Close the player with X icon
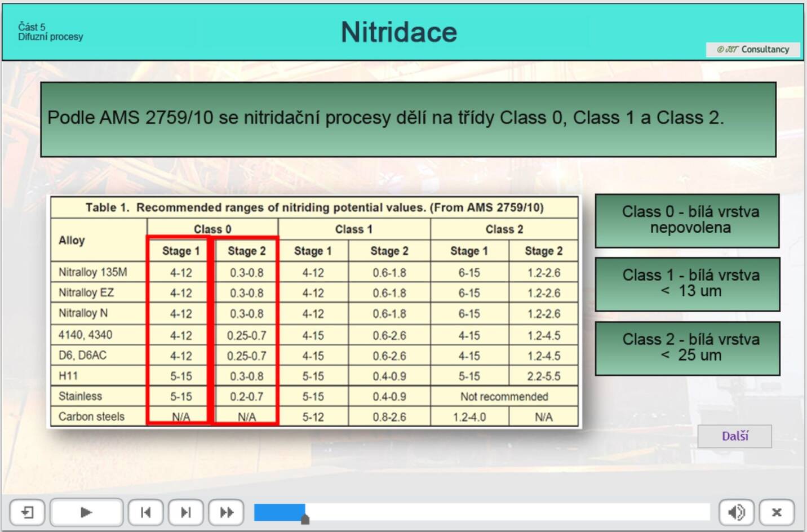The width and height of the screenshot is (807, 532). 776,512
